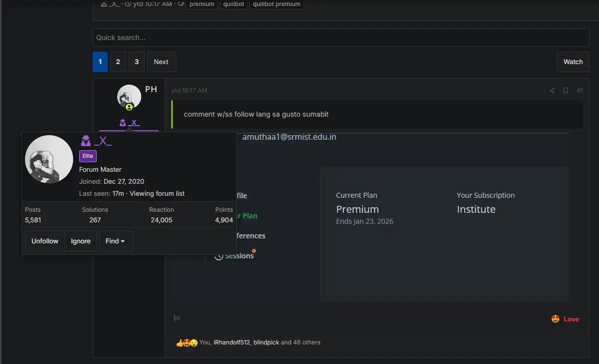Click Posts count 5,581
The width and height of the screenshot is (599, 364).
point(33,220)
